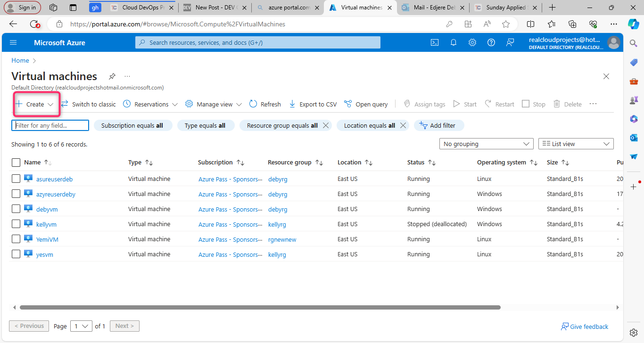Viewport: 644px width, 343px height.
Task: Click the Type equals all filter
Action: (206, 125)
